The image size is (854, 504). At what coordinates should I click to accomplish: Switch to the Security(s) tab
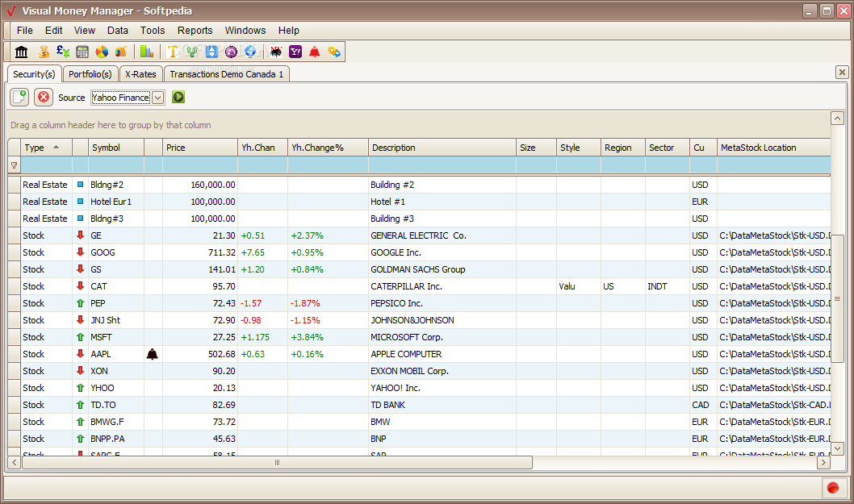click(x=35, y=74)
